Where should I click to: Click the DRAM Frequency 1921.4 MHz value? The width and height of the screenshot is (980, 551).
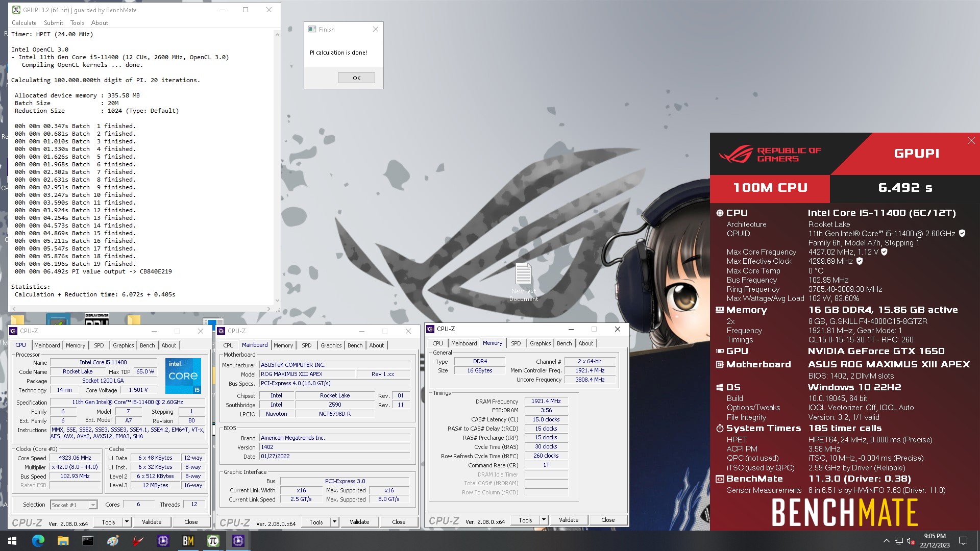546,401
